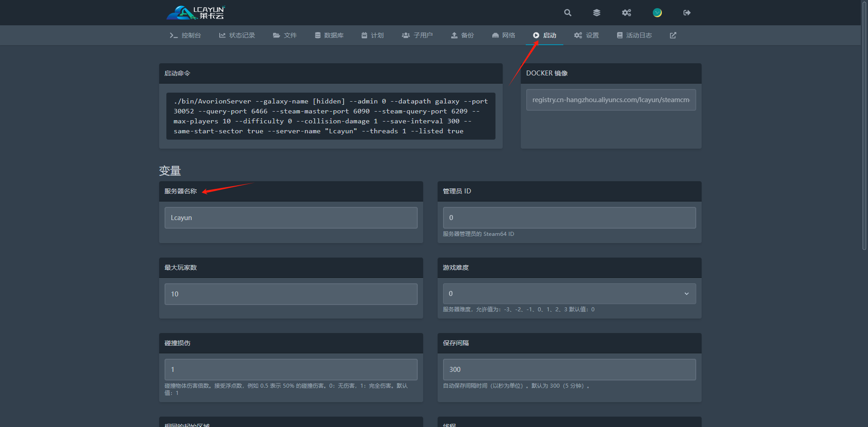
Task: Focus the 管理员 ID input field
Action: click(569, 218)
